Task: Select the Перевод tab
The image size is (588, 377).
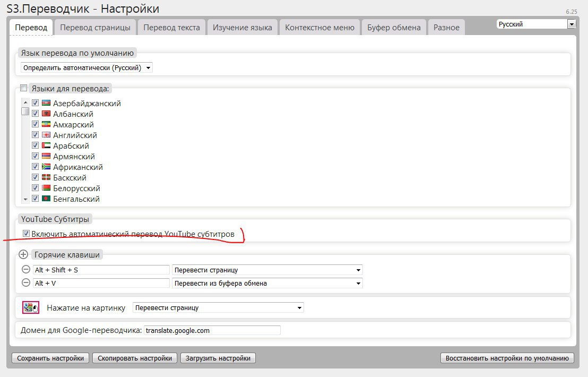Action: click(31, 28)
